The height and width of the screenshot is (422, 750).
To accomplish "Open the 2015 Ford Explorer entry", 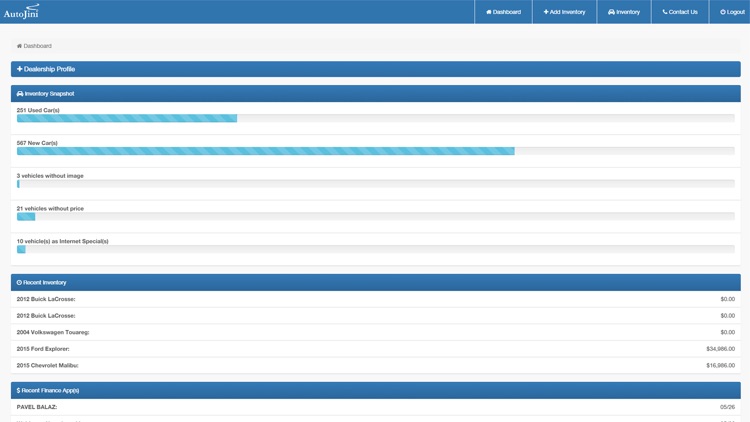I will pos(375,349).
